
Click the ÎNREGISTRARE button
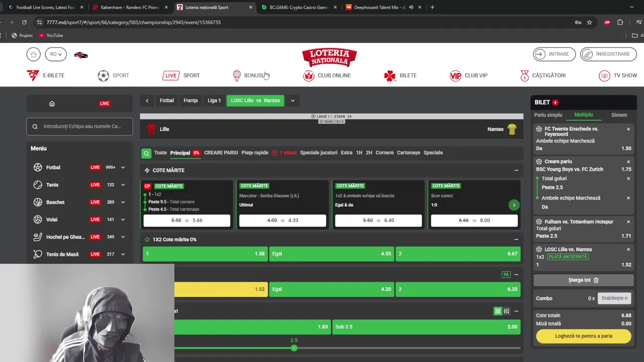608,54
